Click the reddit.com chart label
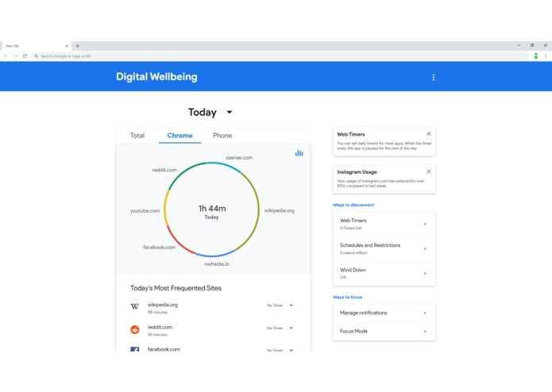Screen dimensions: 552x392 (164, 170)
